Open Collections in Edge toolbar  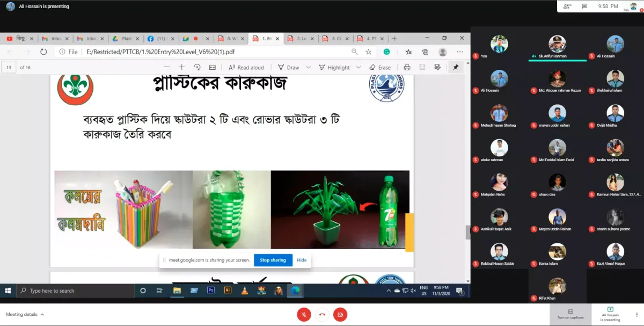point(426,52)
